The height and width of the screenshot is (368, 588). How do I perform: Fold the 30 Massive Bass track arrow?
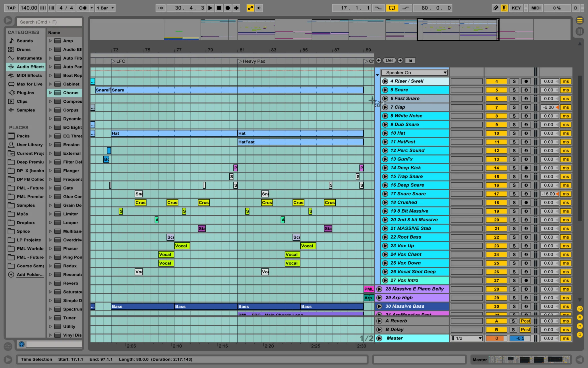379,306
